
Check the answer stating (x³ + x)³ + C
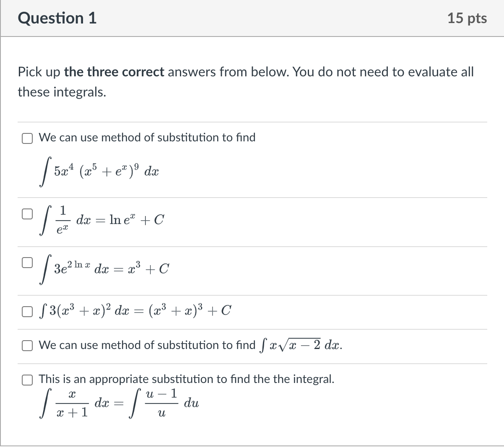tap(27, 311)
